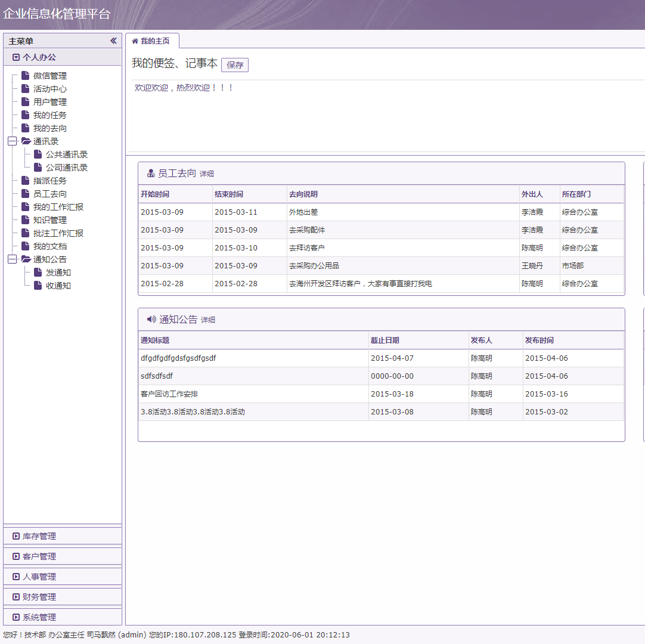Screen dimensions: 645x644
Task: Switch to the 我的主页 tab
Action: point(151,41)
